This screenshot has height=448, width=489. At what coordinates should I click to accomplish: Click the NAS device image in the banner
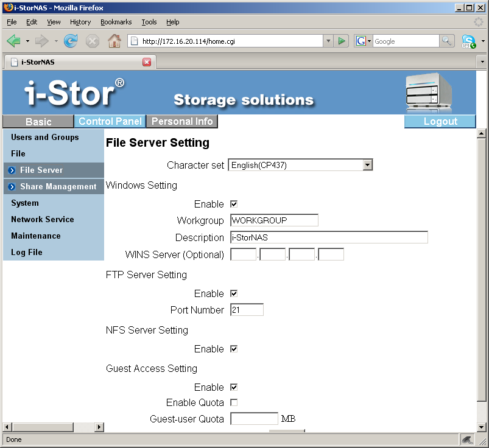(x=429, y=93)
